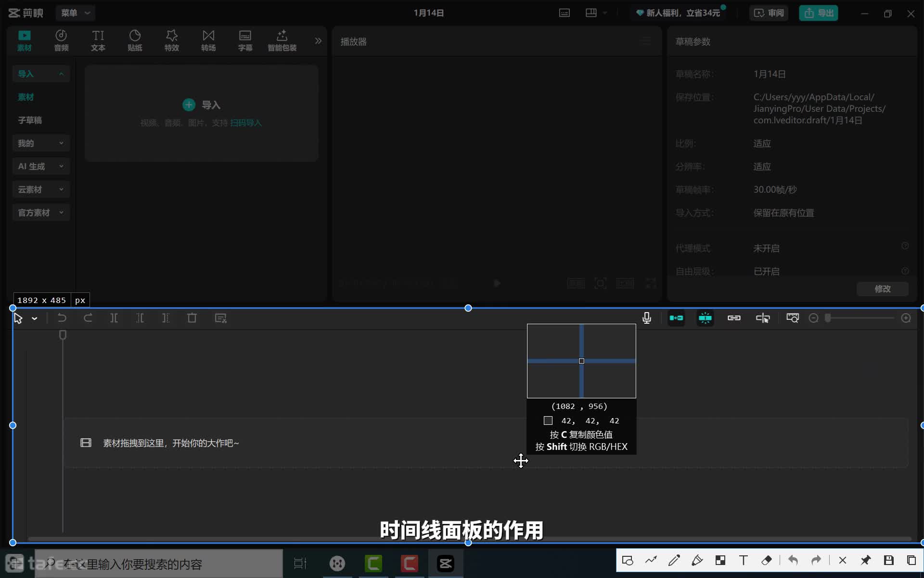The image size is (924, 578).
Task: Select the text T annotation tool
Action: (x=744, y=560)
